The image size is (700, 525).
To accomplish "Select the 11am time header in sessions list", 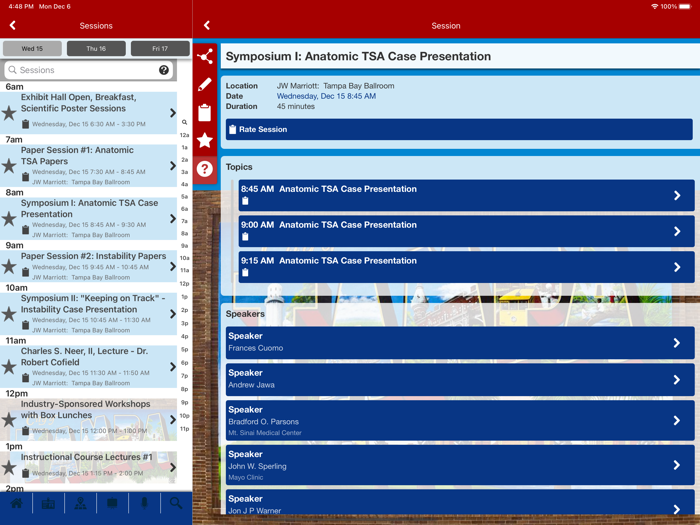I will point(16,341).
